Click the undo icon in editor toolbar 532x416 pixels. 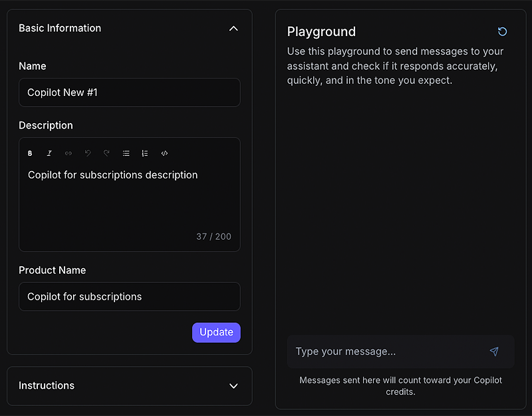(x=87, y=153)
